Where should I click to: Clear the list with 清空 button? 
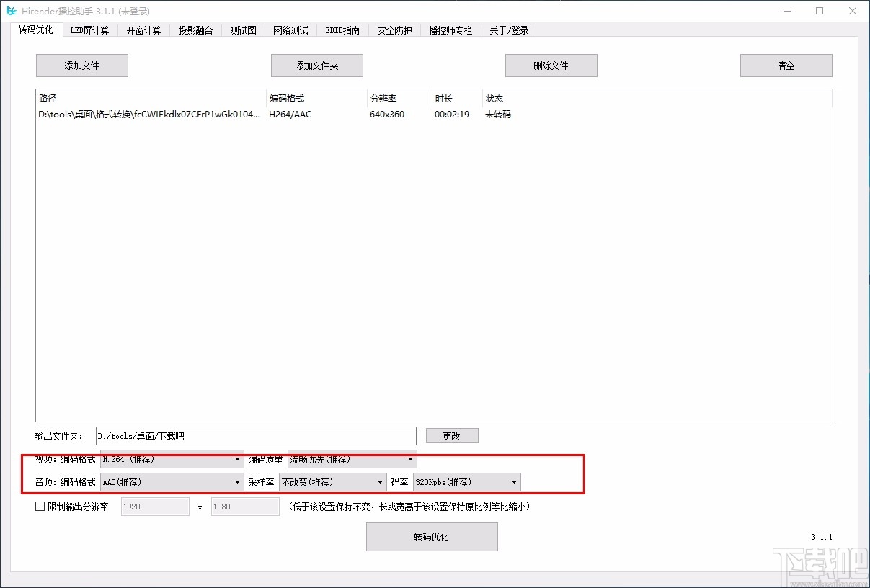(786, 66)
